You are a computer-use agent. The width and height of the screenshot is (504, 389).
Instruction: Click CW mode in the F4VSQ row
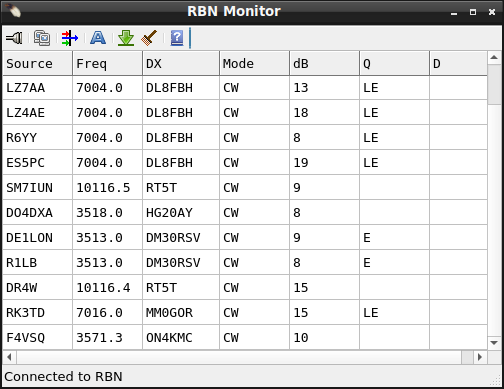tap(255, 338)
